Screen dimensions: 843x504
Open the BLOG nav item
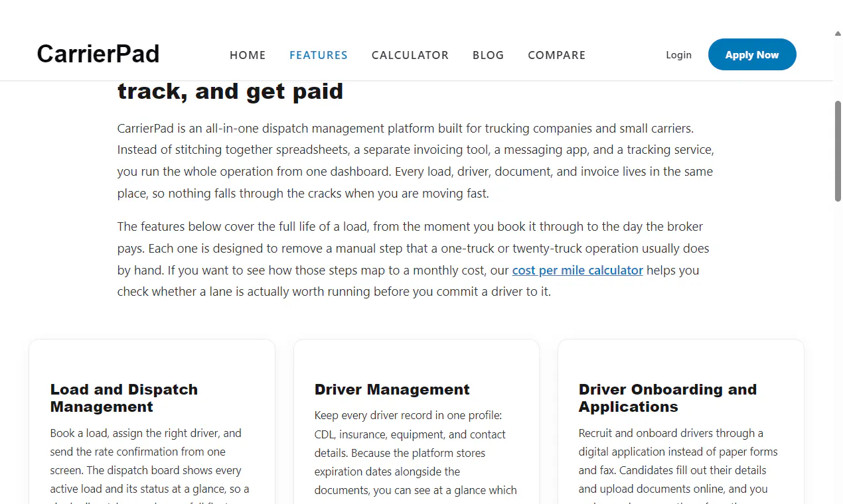[489, 55]
